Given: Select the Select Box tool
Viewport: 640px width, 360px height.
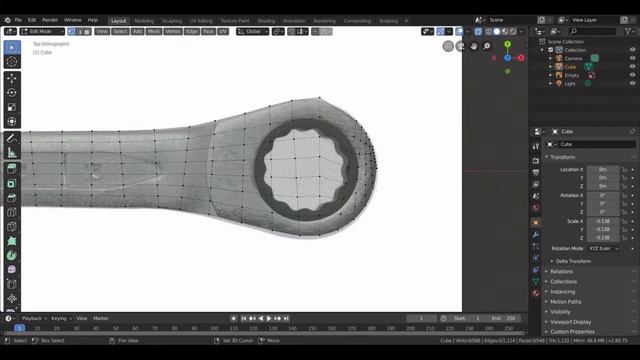Looking at the screenshot, I should point(12,47).
